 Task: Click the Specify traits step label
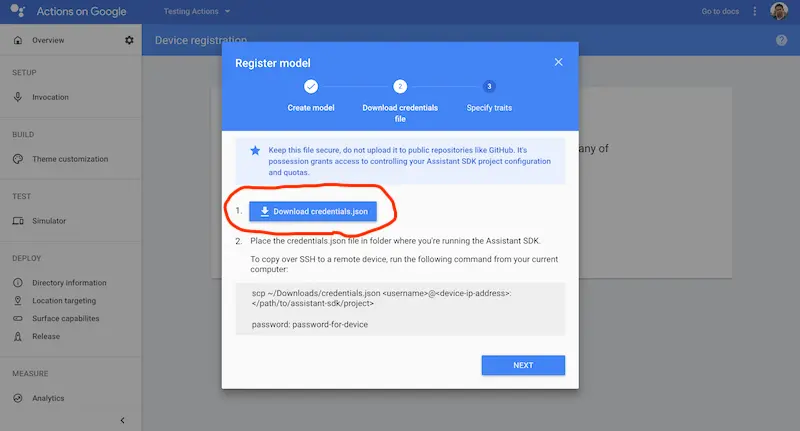(x=489, y=108)
